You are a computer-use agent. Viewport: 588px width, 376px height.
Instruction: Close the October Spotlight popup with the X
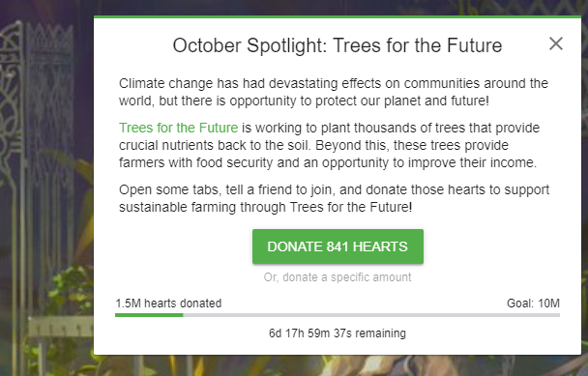pyautogui.click(x=556, y=43)
